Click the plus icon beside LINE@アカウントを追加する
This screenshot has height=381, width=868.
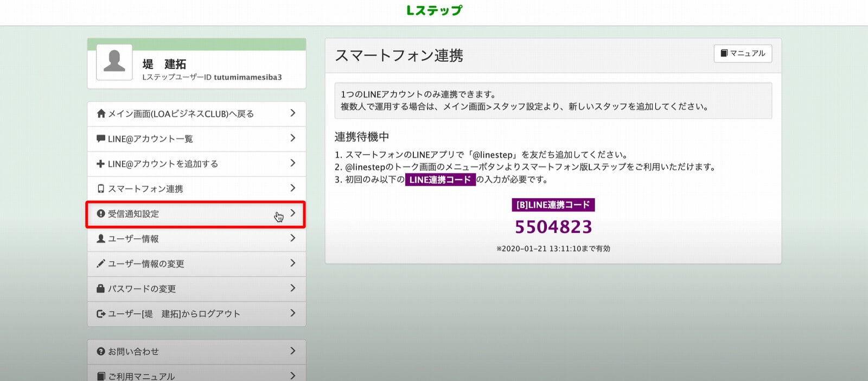click(x=100, y=163)
